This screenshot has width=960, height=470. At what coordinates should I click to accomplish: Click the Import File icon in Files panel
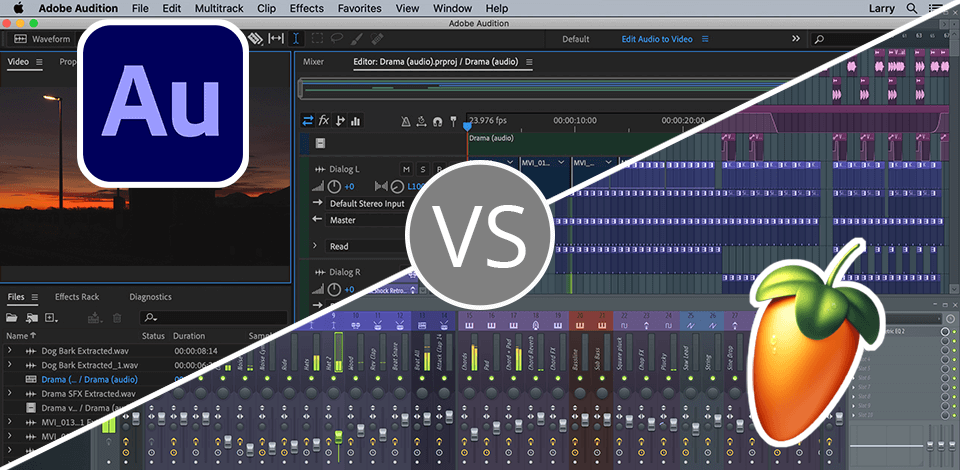[x=32, y=318]
